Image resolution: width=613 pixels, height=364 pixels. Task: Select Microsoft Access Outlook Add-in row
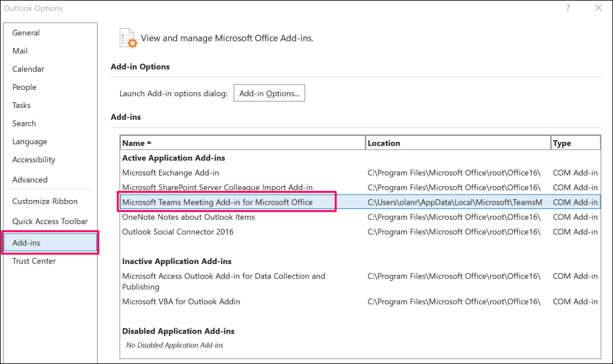click(360, 281)
